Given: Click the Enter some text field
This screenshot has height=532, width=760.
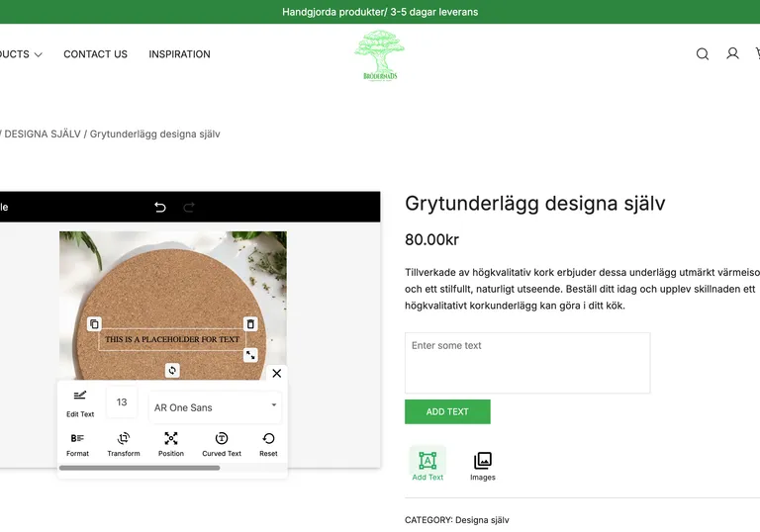Looking at the screenshot, I should pos(527,363).
